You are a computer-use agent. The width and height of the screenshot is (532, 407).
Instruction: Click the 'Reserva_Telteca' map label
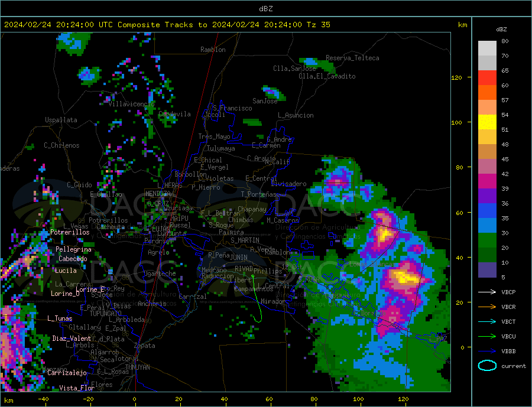point(352,58)
